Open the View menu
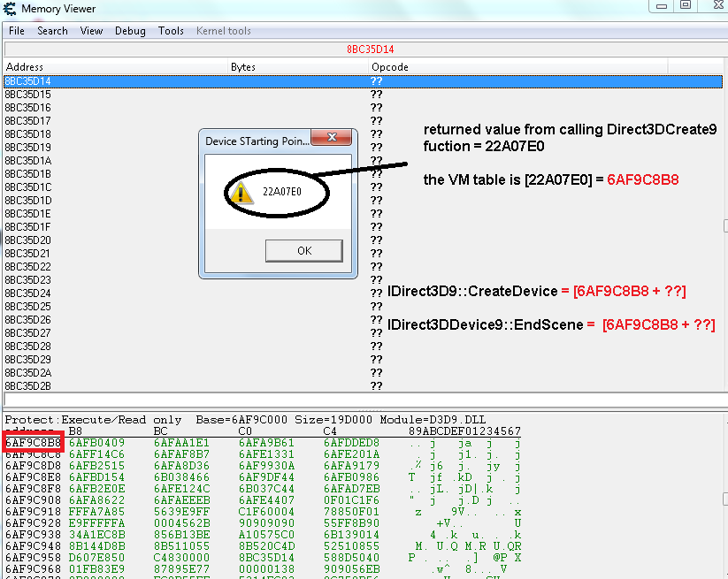 click(x=91, y=31)
